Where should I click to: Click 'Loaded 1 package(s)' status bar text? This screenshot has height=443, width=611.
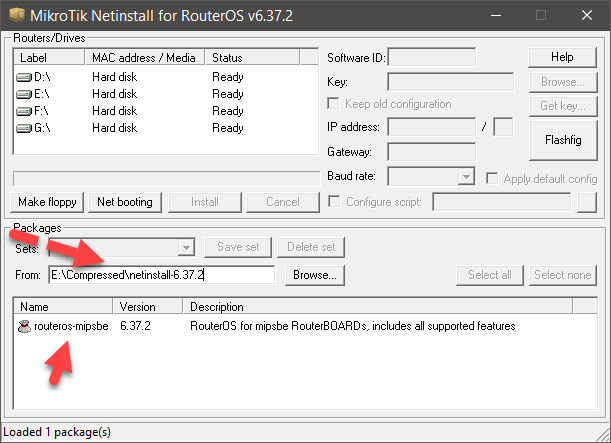pyautogui.click(x=57, y=432)
